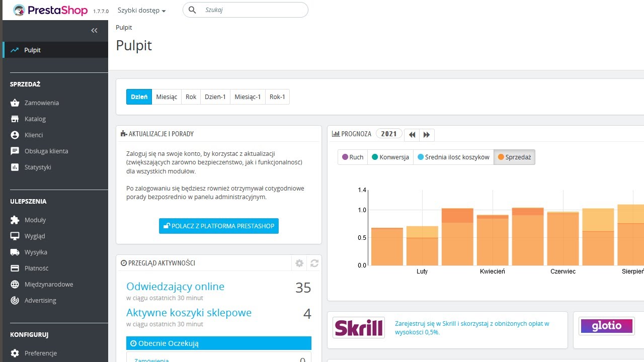Toggle Ruch series in forecast chart
The image size is (644, 362).
353,157
